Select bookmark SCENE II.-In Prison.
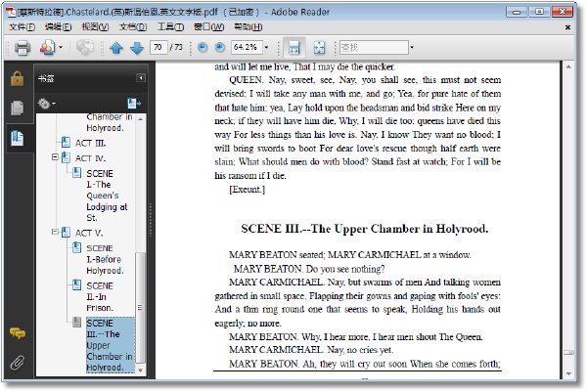This screenshot has height=392, width=587. click(100, 296)
